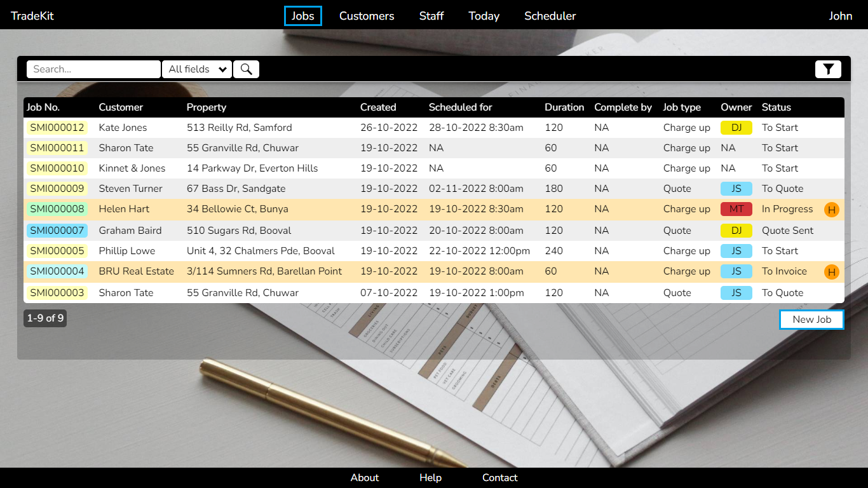Sort by Scheduled for column header

(x=461, y=107)
